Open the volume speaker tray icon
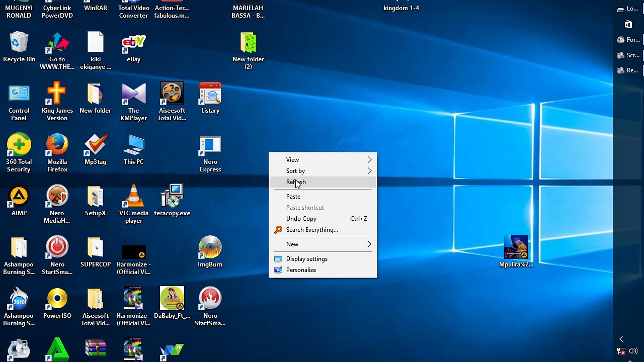Viewport: 644px width, 362px height. pyautogui.click(x=633, y=351)
